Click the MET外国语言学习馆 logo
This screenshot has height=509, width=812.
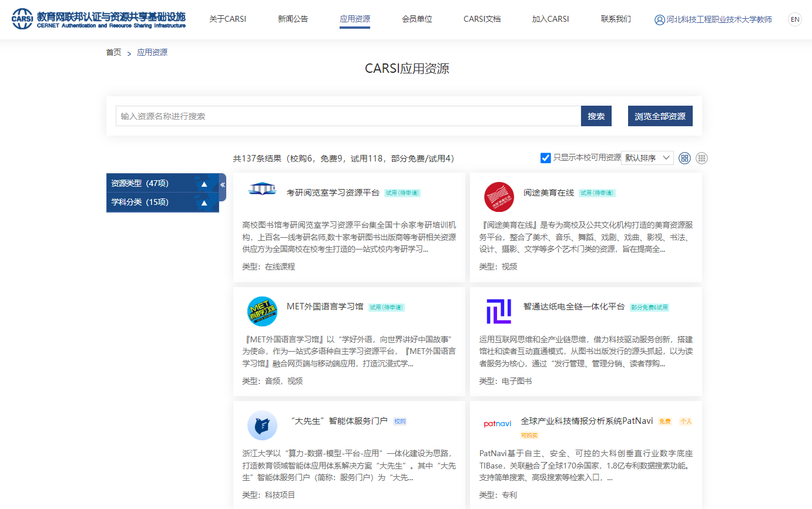coord(262,311)
